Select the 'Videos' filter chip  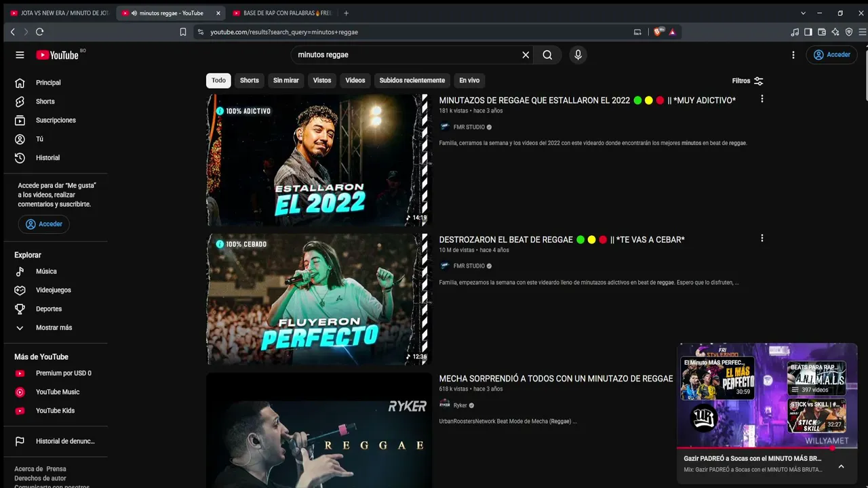coord(355,81)
